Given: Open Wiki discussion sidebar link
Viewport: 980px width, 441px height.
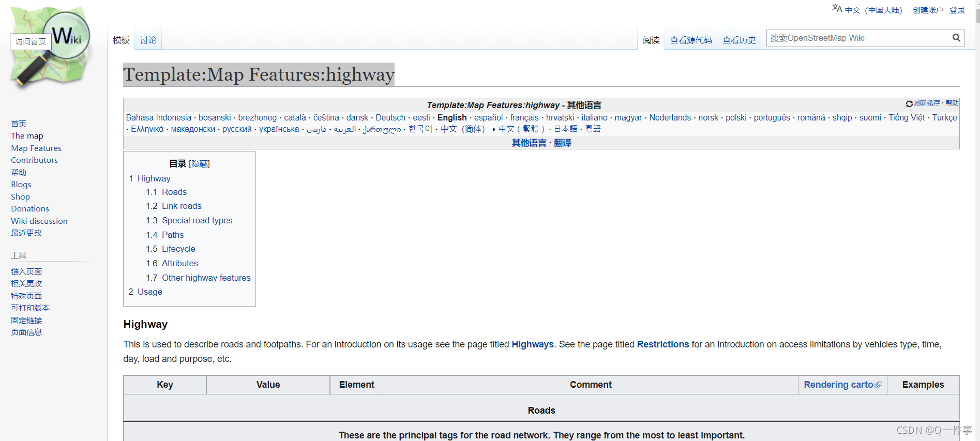Looking at the screenshot, I should [39, 221].
